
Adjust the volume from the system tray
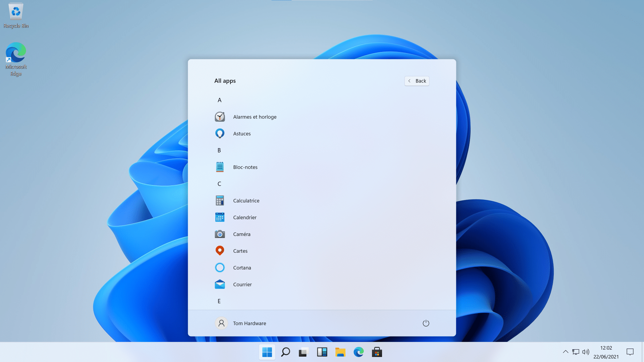[x=586, y=352]
